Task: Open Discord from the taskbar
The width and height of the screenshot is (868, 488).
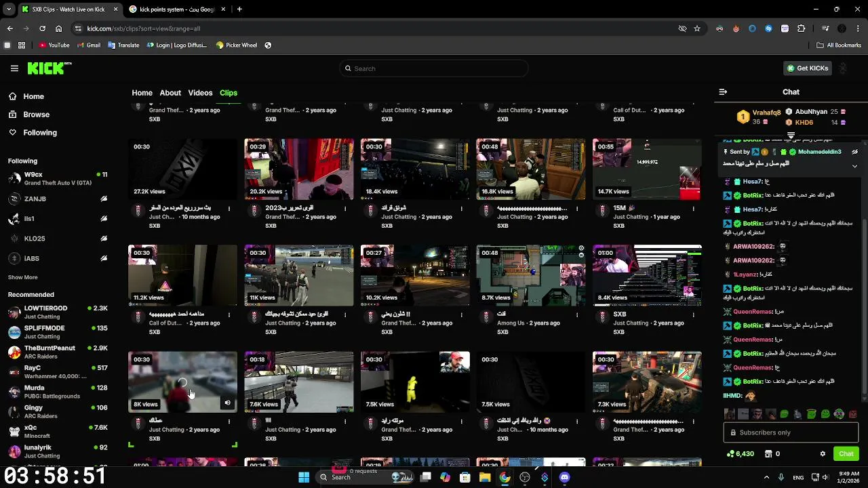Action: [564, 477]
